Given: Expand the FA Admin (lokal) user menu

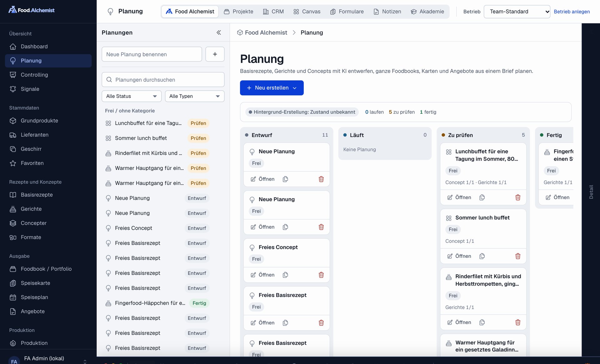Looking at the screenshot, I should point(48,360).
